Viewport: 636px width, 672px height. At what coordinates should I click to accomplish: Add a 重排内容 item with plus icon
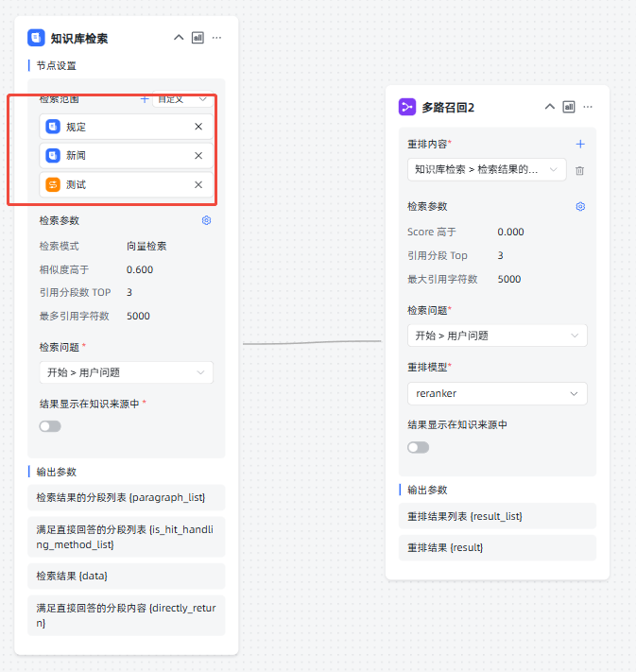580,144
